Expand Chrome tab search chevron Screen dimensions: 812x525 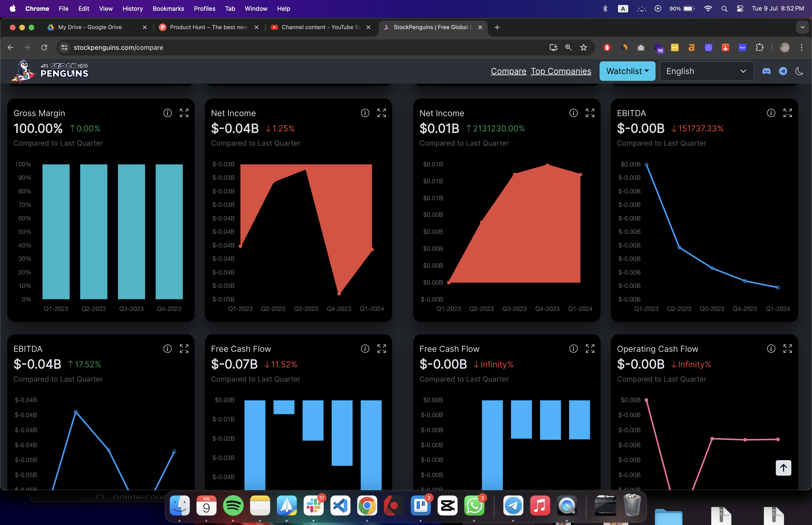[x=802, y=27]
